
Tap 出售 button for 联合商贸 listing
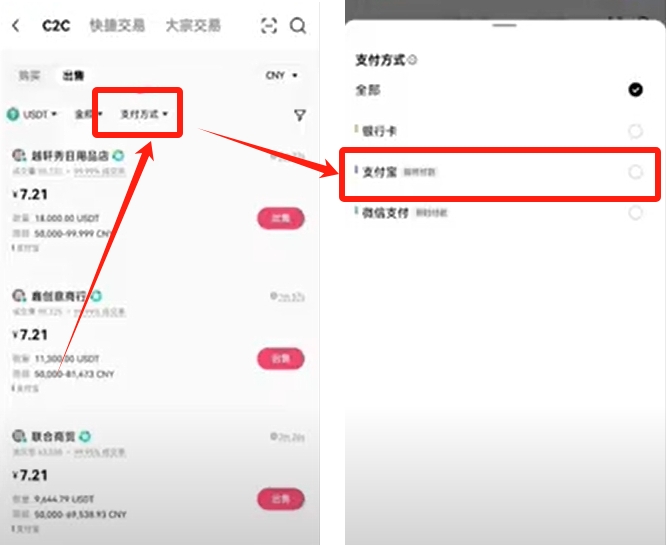point(281,499)
